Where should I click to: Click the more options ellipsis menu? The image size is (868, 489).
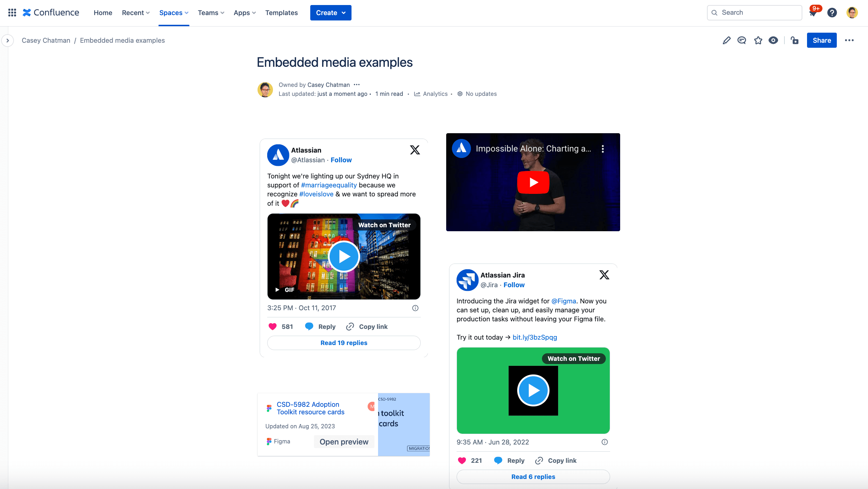(851, 40)
